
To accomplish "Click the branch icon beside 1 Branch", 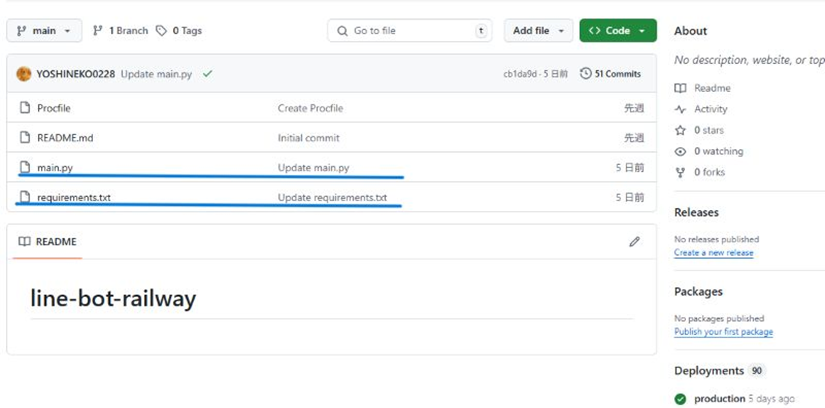I will [x=97, y=31].
